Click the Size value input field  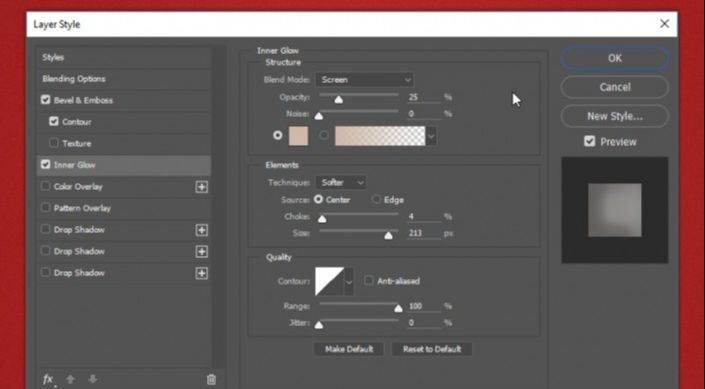(424, 233)
